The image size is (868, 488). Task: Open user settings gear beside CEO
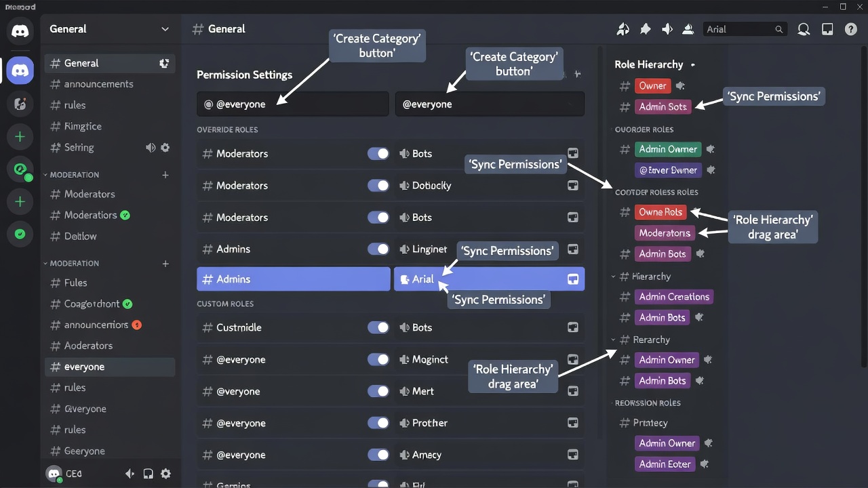(165, 474)
